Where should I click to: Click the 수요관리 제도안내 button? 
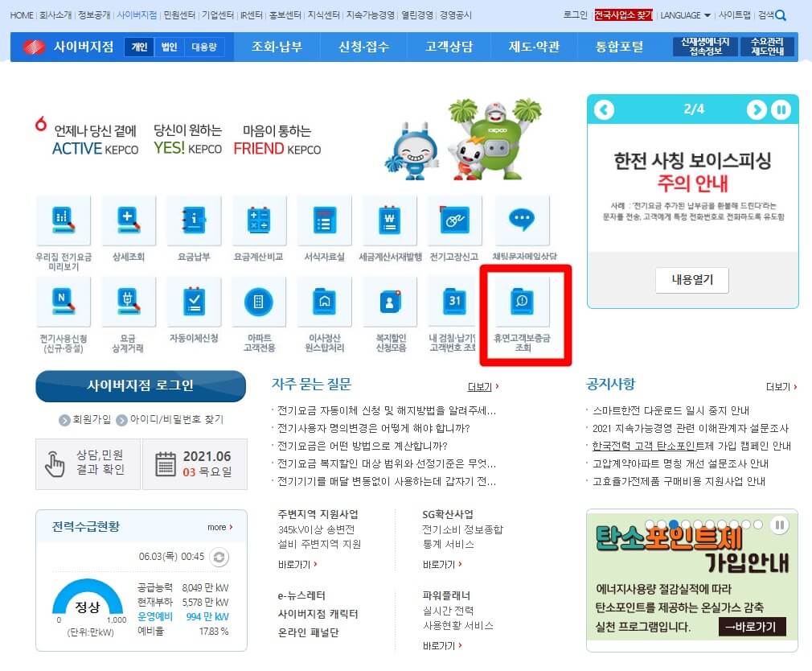pyautogui.click(x=768, y=47)
